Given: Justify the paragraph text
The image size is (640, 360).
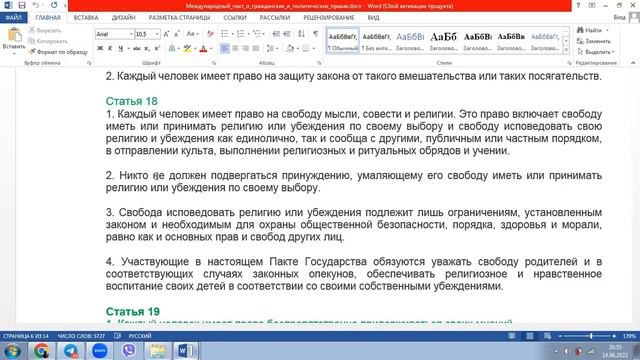Looking at the screenshot, I should pos(256,48).
